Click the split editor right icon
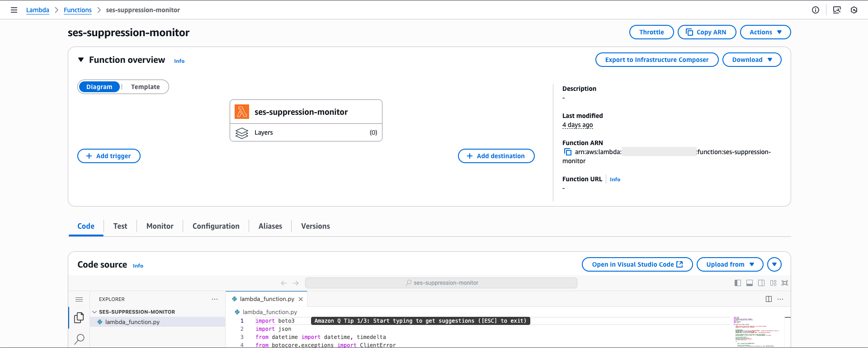This screenshot has height=348, width=868. pyautogui.click(x=769, y=299)
